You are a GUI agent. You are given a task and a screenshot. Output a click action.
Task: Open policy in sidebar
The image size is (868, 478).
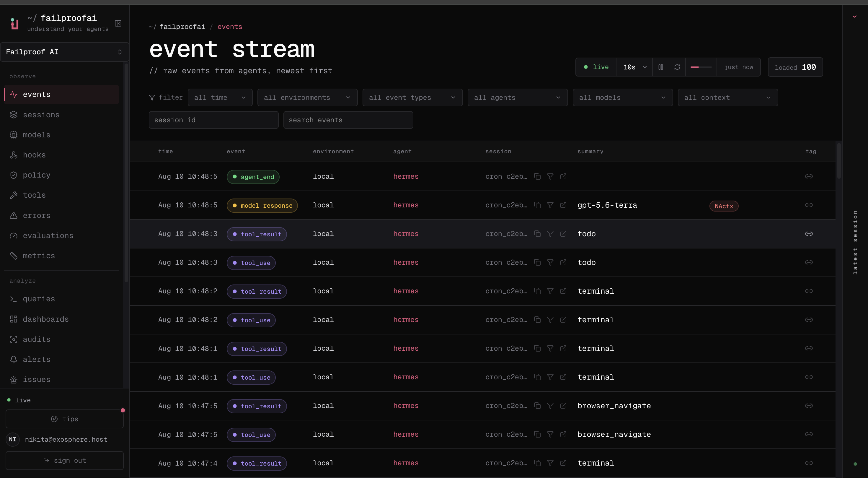pyautogui.click(x=61, y=175)
